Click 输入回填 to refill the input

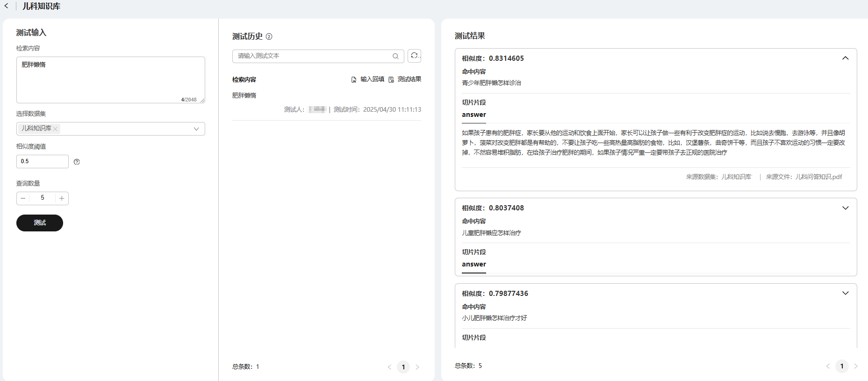[368, 79]
